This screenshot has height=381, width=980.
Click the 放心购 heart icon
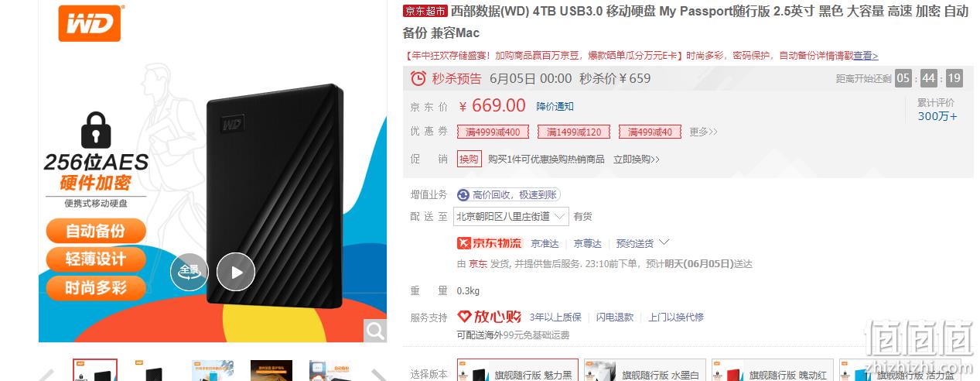pos(465,317)
